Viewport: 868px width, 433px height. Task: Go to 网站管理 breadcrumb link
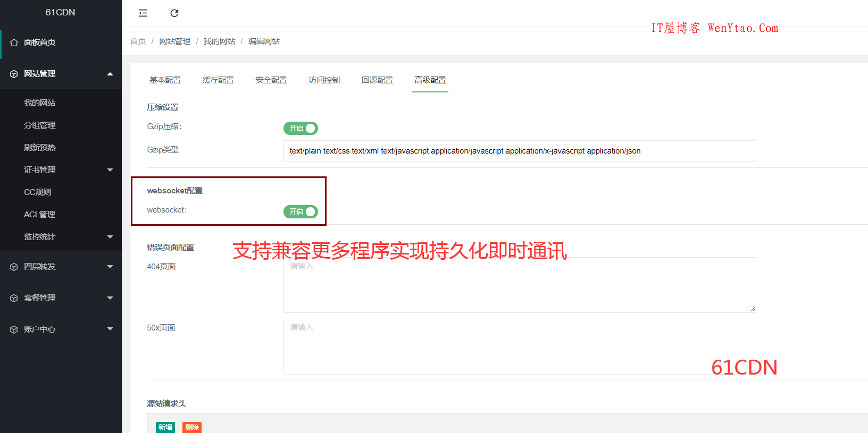(174, 41)
